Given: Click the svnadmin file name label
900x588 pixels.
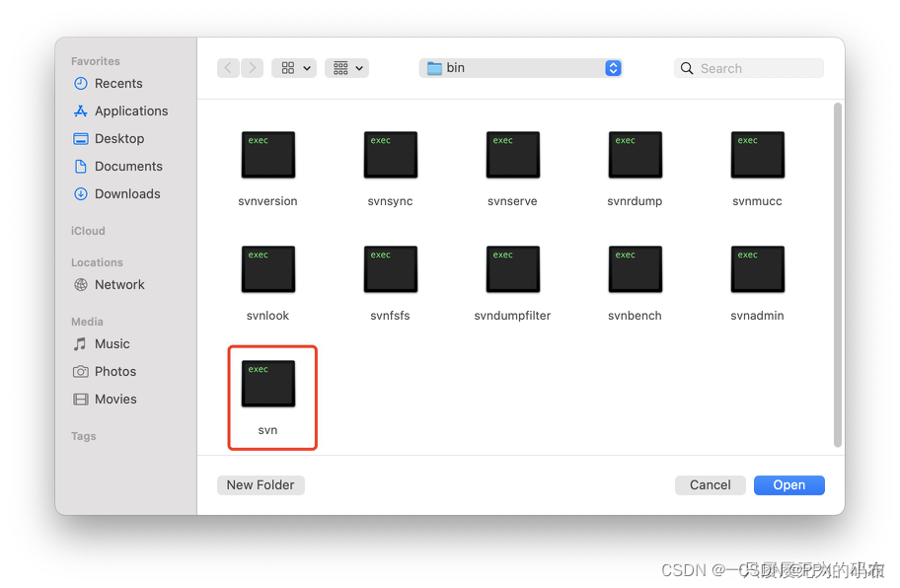Looking at the screenshot, I should (x=758, y=316).
